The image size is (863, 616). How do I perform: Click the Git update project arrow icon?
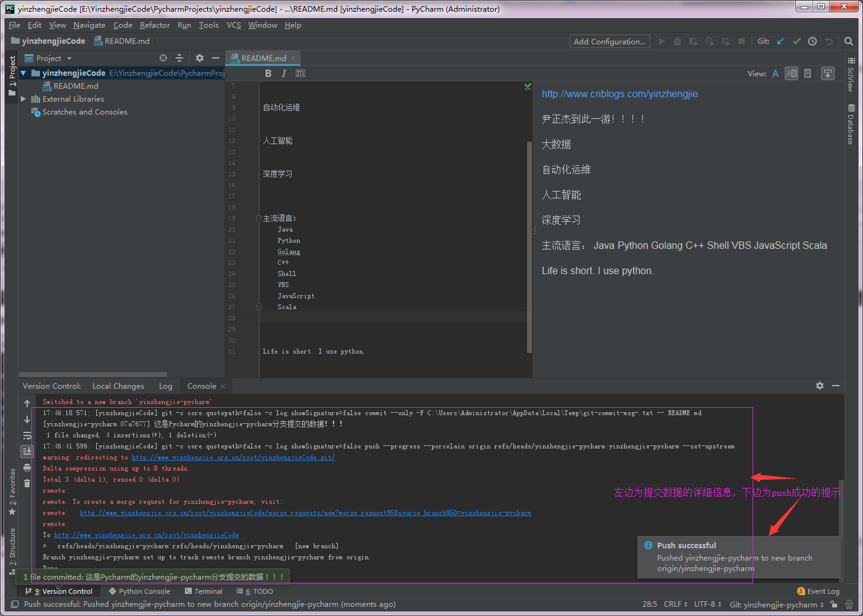780,41
